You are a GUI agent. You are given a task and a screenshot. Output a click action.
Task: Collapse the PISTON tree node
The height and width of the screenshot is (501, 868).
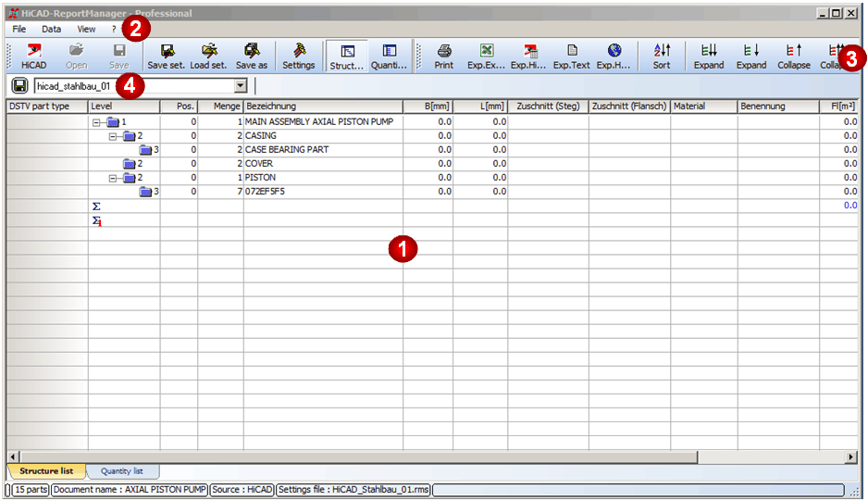tap(113, 178)
